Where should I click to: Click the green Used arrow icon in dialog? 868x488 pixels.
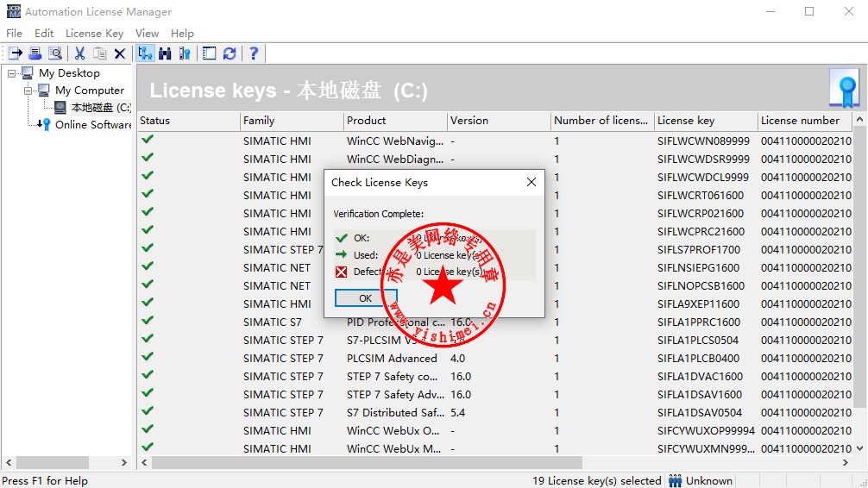coord(341,254)
